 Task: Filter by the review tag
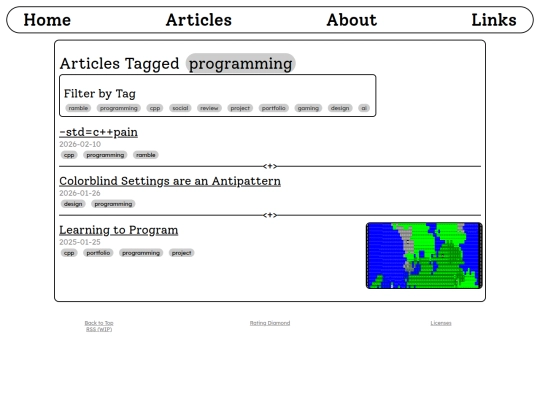coord(209,108)
